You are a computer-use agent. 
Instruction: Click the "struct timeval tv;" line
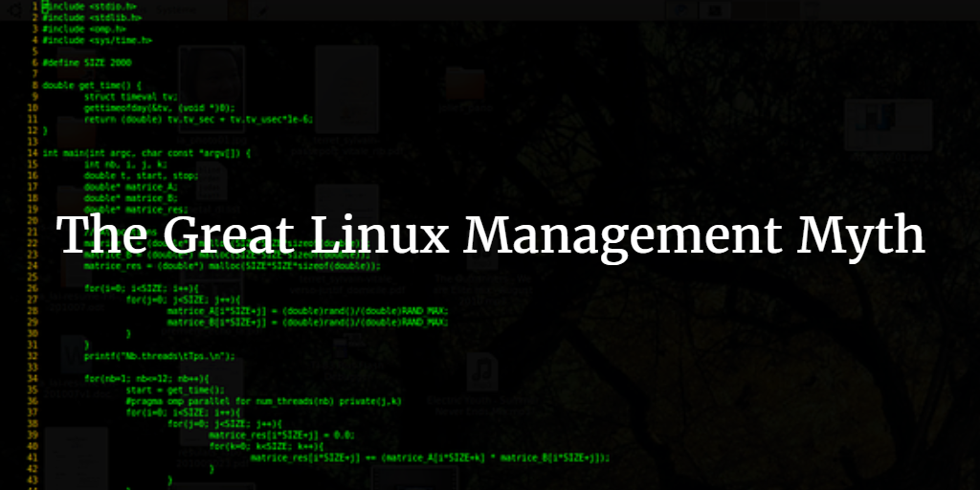coord(131,97)
